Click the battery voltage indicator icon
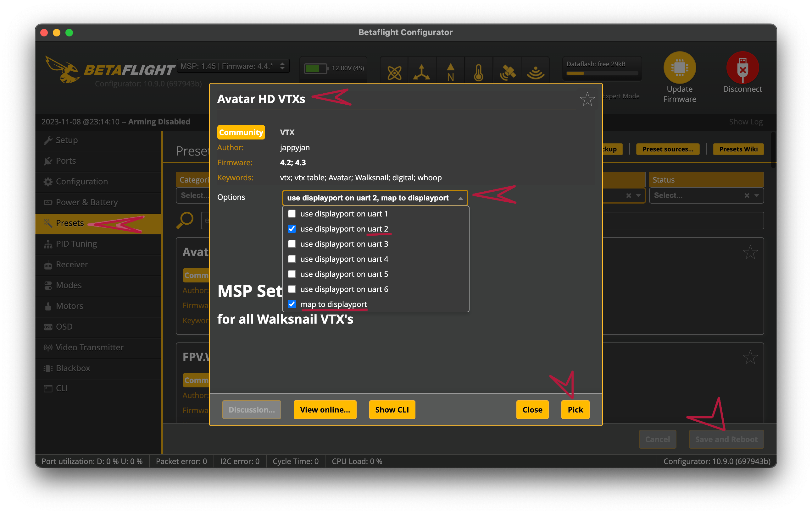The width and height of the screenshot is (812, 514). [x=316, y=68]
